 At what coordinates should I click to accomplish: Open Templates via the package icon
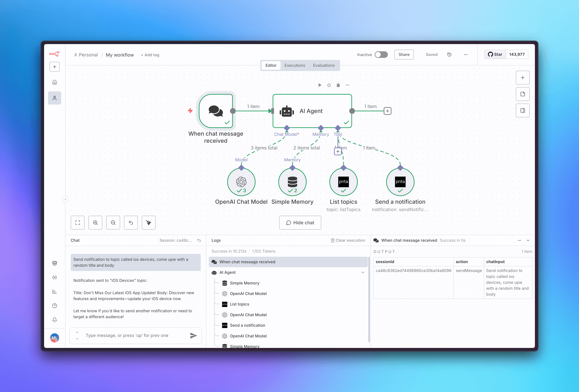(55, 263)
